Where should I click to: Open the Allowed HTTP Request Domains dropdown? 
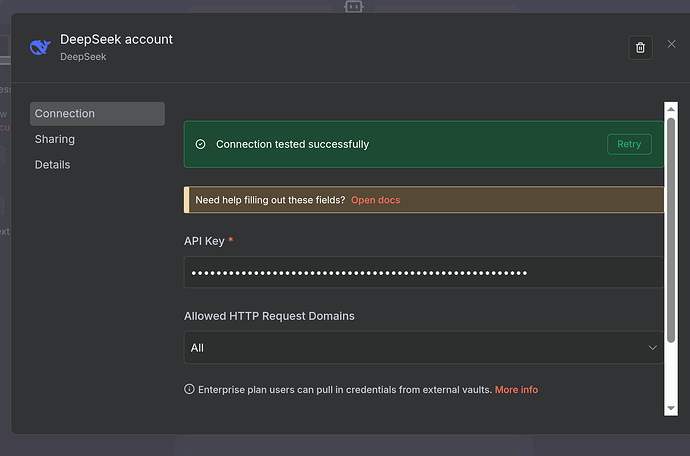(x=423, y=348)
